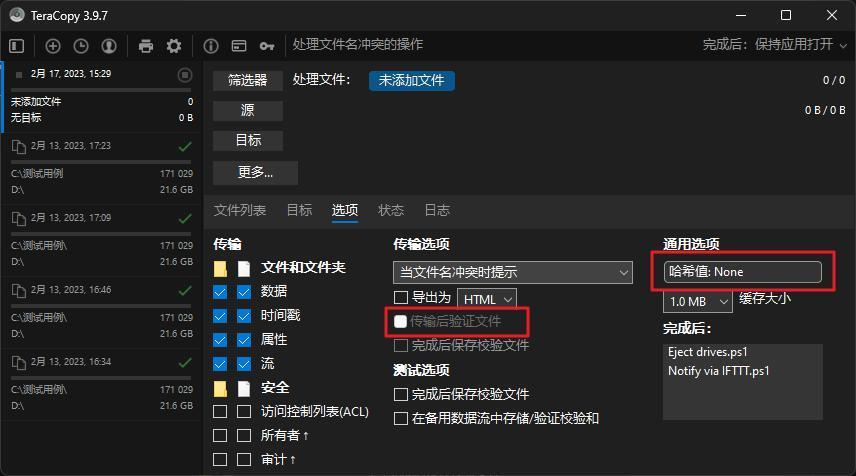Switch to the 目标 tab
The image size is (856, 476).
299,210
